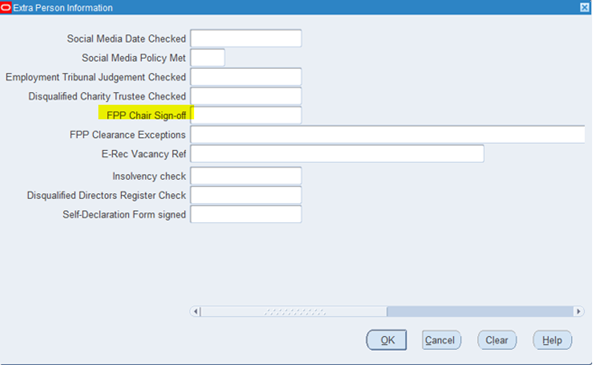
Task: Click Employment Tribunal Judgement Checked field
Action: (246, 77)
